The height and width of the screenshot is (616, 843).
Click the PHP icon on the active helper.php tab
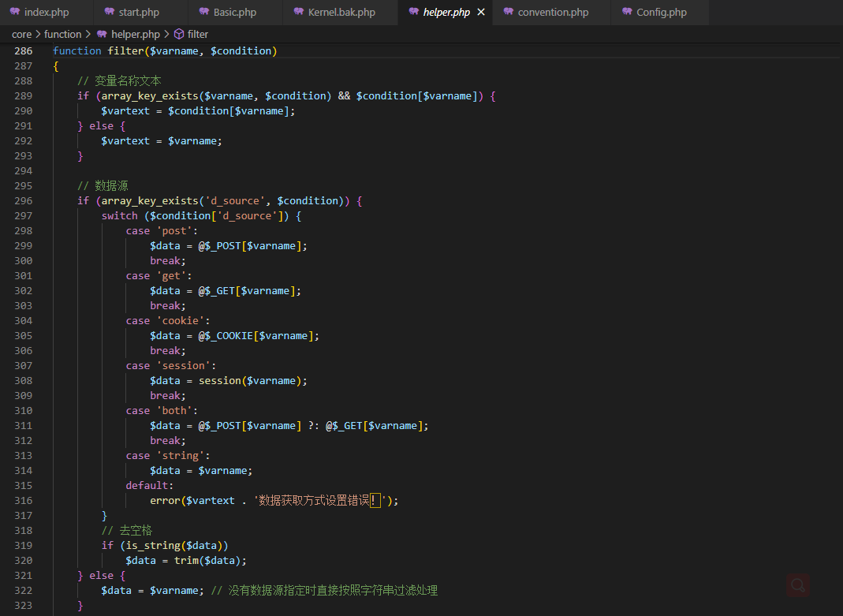pyautogui.click(x=414, y=12)
